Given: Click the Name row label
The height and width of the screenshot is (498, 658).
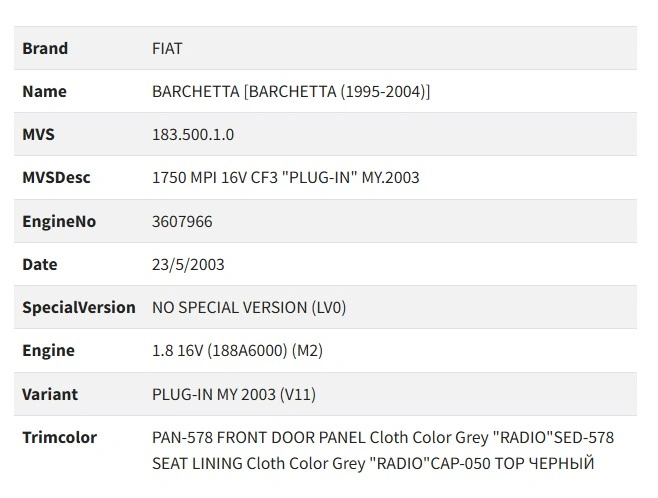Looking at the screenshot, I should (44, 91).
